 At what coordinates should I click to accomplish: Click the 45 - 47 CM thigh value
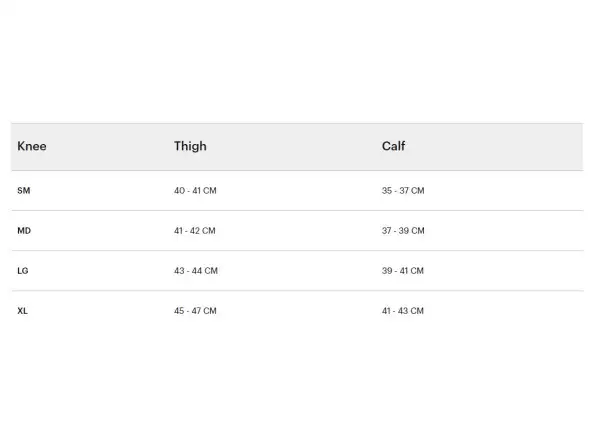(x=195, y=311)
